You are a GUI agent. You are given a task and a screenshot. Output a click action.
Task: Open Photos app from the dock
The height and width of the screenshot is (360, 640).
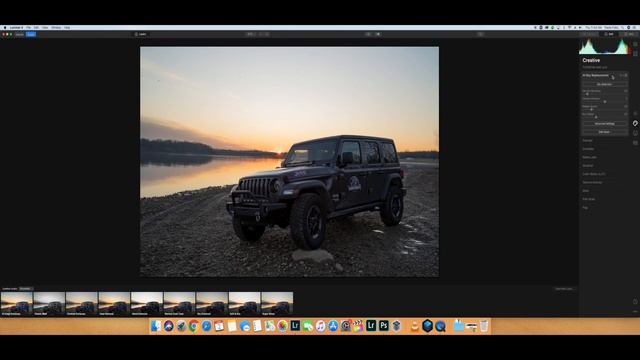(x=282, y=326)
